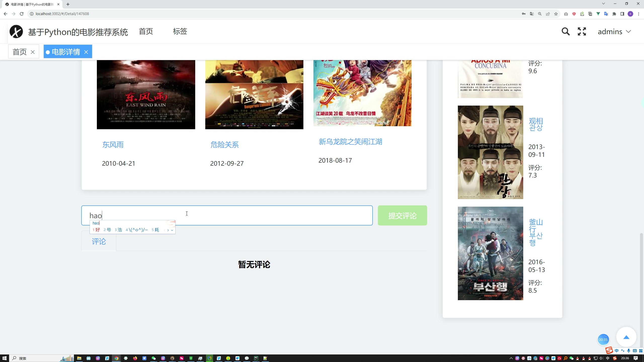
Task: Focus the comment input field
Action: point(227,215)
